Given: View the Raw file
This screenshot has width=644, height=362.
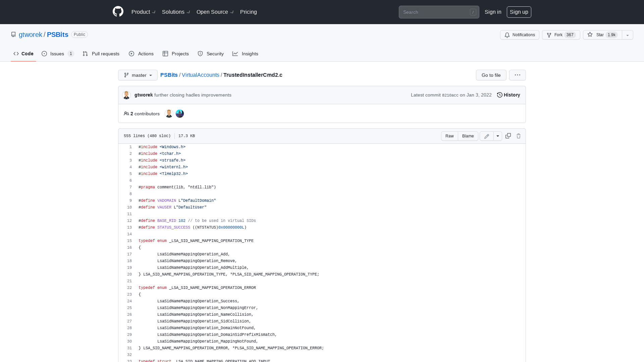Looking at the screenshot, I should [x=449, y=136].
